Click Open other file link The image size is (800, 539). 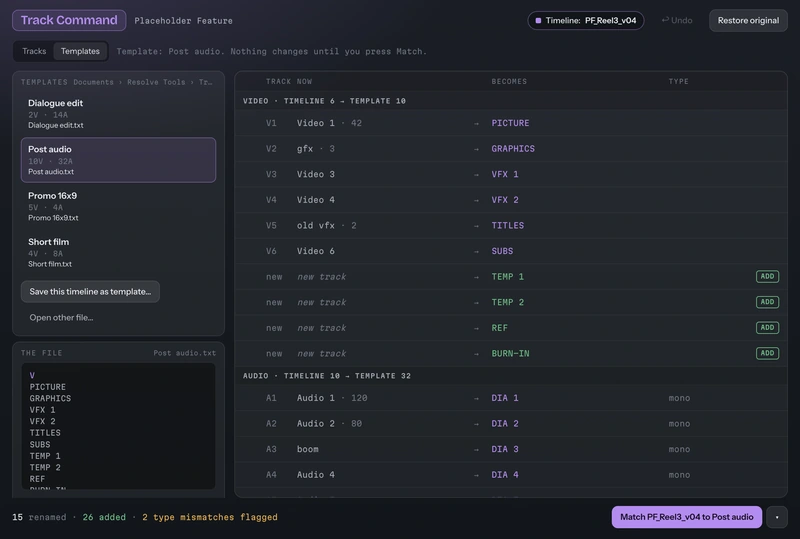tap(61, 317)
